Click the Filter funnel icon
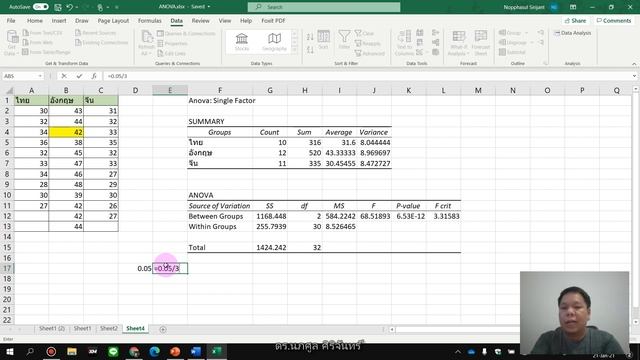640x360 pixels. [x=344, y=40]
